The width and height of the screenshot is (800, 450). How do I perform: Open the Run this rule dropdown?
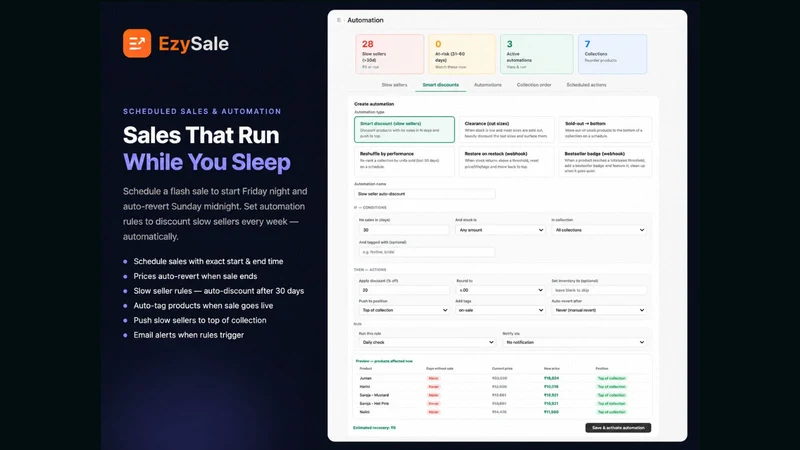pyautogui.click(x=427, y=342)
